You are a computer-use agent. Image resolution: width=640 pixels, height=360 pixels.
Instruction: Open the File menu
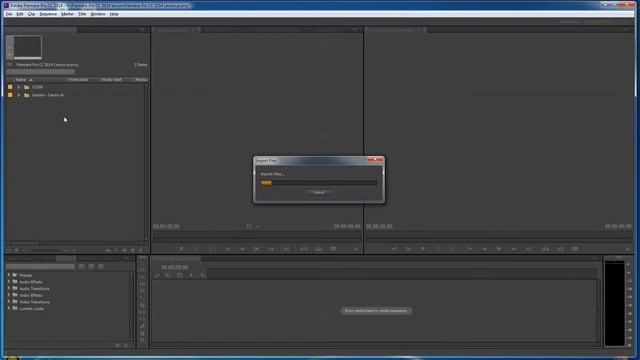coord(9,14)
